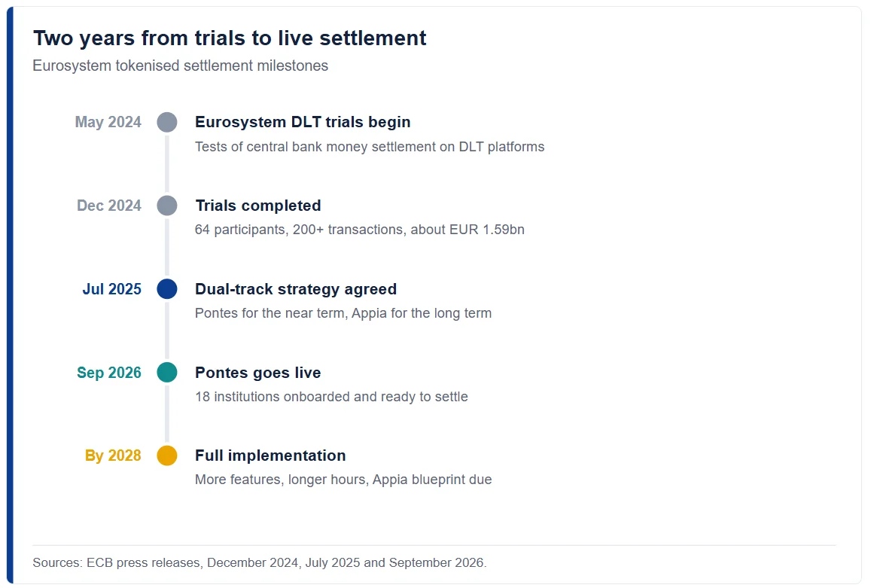Select the Jul 2025 date label
The image size is (871, 588).
click(x=111, y=289)
